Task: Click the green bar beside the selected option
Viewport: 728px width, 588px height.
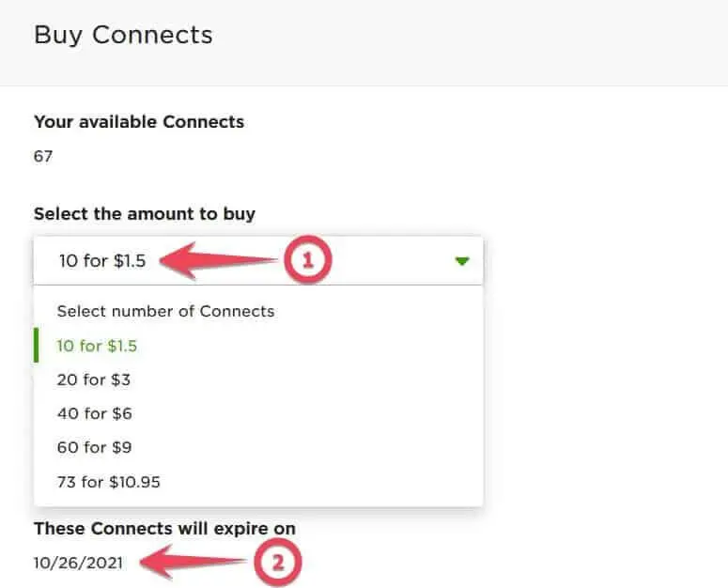Action: 36,346
